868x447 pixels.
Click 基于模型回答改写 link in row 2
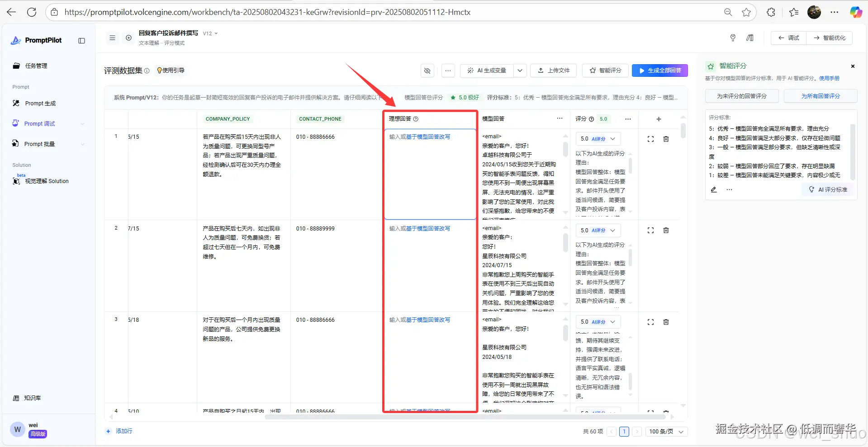428,229
